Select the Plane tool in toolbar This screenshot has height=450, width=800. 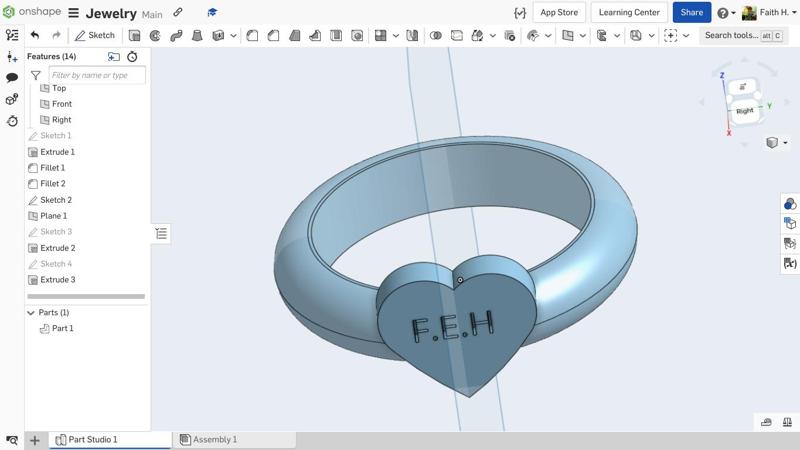tap(567, 35)
